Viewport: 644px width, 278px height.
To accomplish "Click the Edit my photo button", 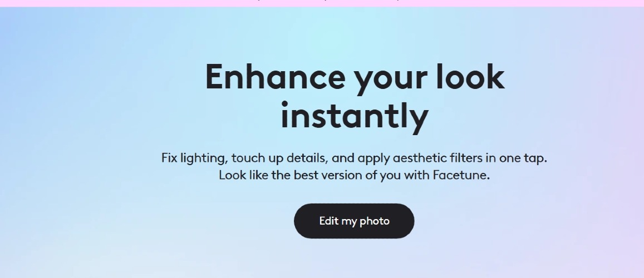I will point(354,221).
